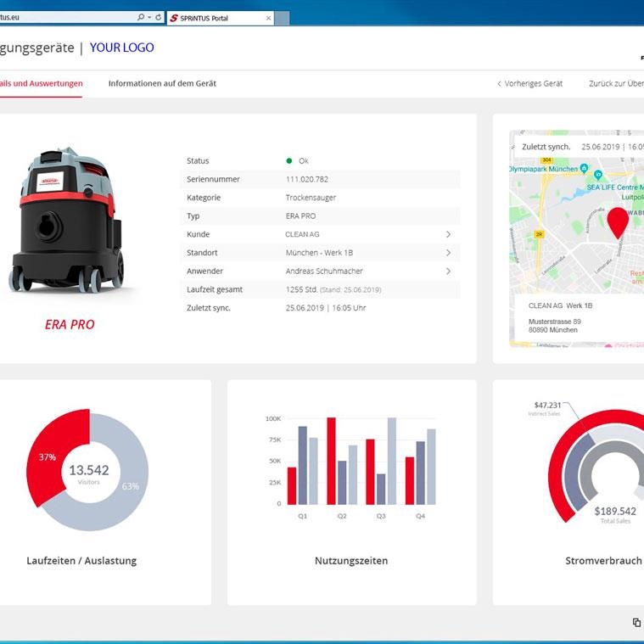Image resolution: width=644 pixels, height=644 pixels.
Task: Open the address bar search dropdown arrow
Action: [149, 18]
